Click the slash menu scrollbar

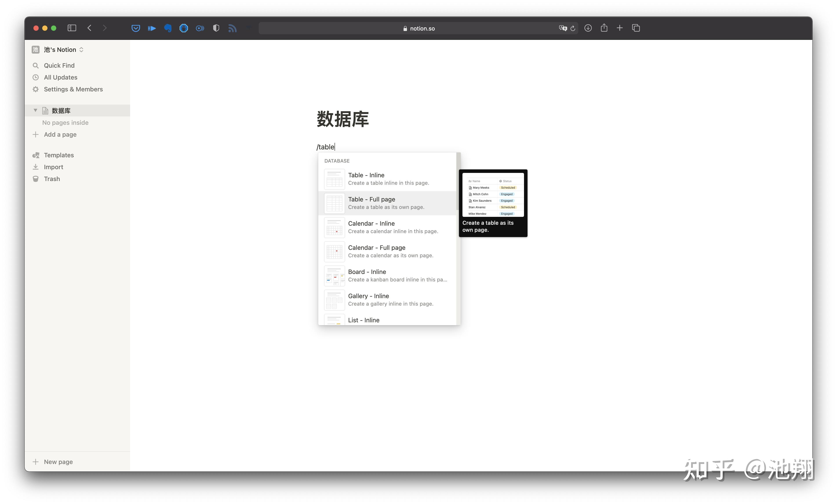pos(458,182)
